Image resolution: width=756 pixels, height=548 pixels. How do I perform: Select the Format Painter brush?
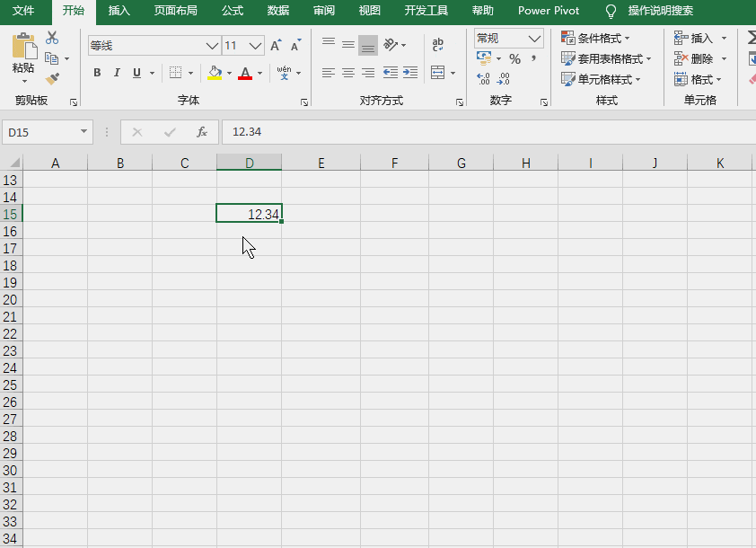52,79
